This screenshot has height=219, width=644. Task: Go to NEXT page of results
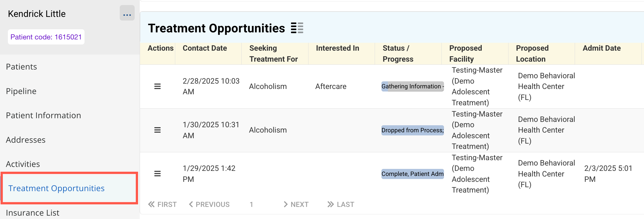[x=296, y=204]
